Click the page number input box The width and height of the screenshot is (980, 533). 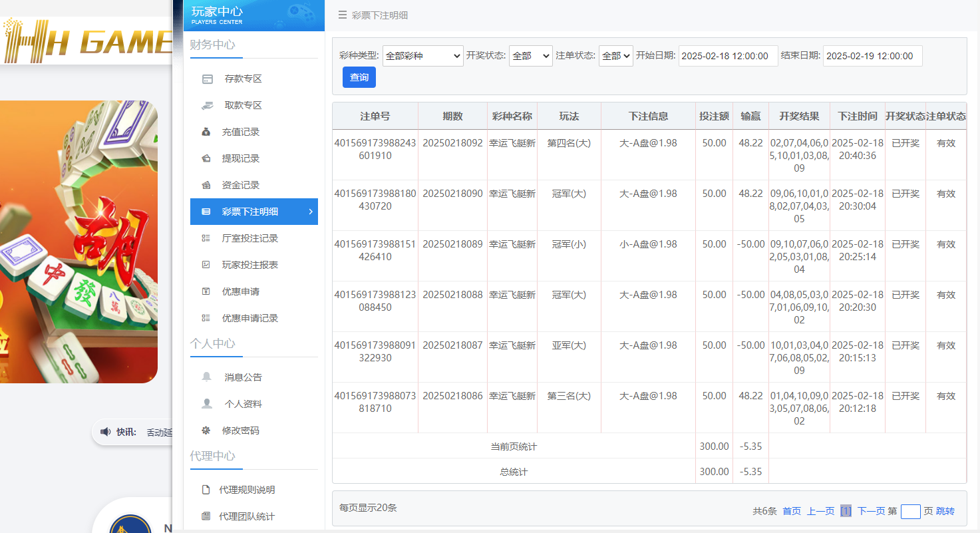pyautogui.click(x=910, y=511)
